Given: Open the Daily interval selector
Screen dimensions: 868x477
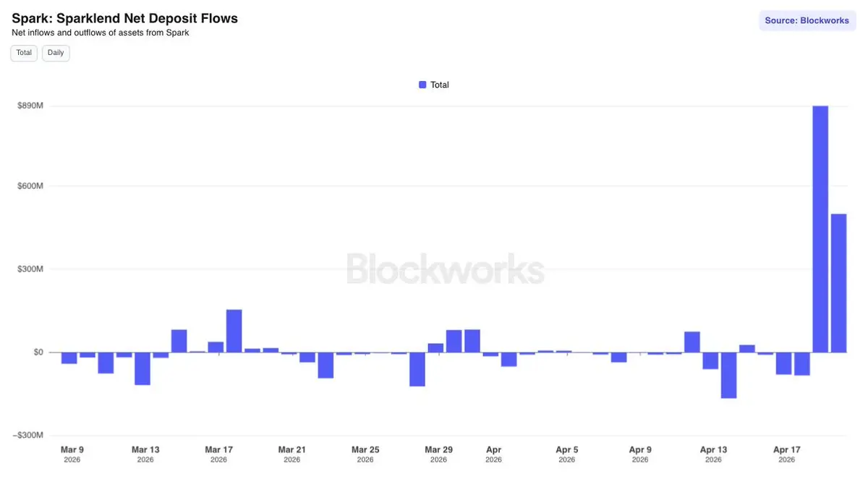Looking at the screenshot, I should tap(56, 53).
